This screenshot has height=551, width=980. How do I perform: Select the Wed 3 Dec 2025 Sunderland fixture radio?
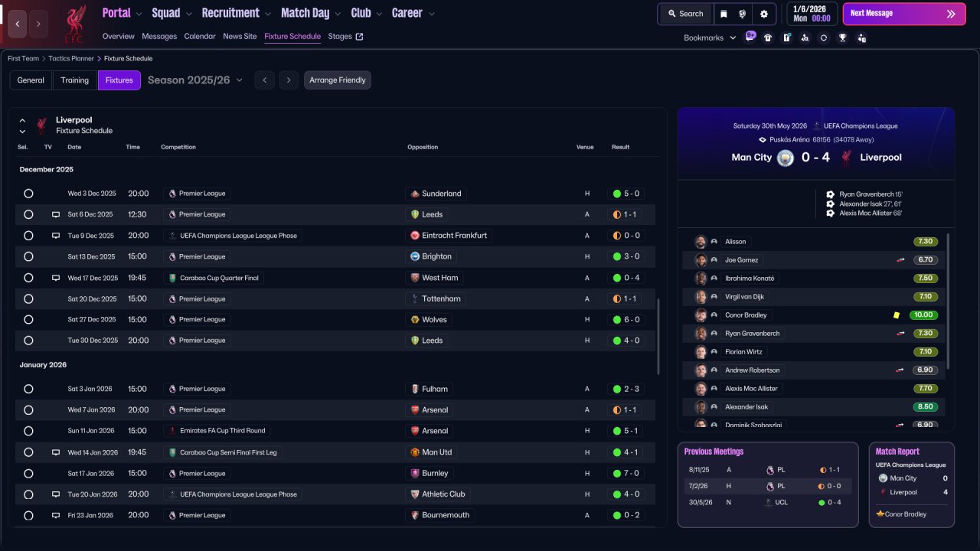[x=28, y=194]
